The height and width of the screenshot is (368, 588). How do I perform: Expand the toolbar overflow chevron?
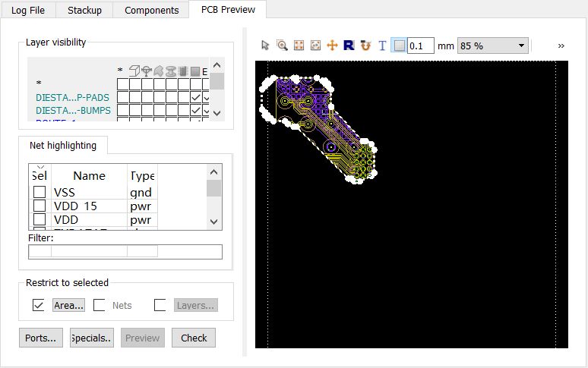(x=561, y=46)
